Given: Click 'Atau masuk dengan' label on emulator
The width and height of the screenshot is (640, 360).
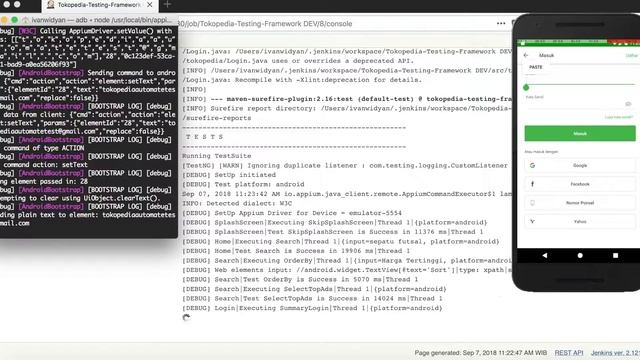Looking at the screenshot, I should coord(541,152).
